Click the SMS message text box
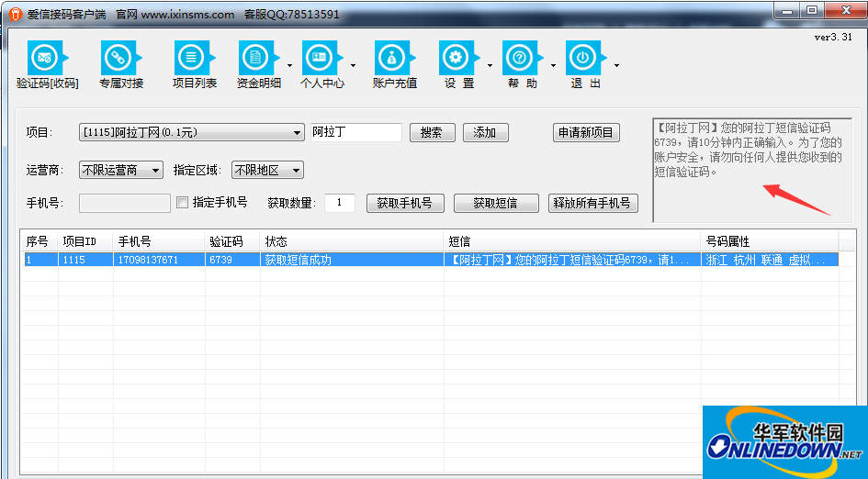The height and width of the screenshot is (479, 868). click(x=752, y=170)
